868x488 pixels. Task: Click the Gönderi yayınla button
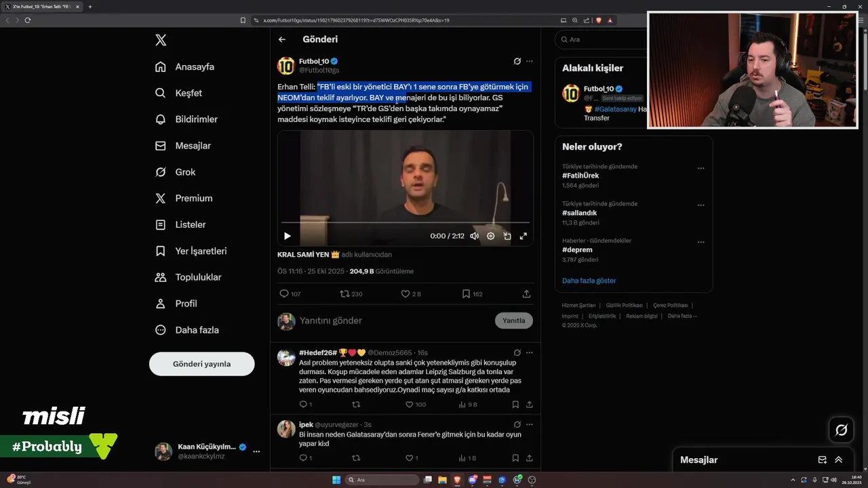tap(201, 364)
